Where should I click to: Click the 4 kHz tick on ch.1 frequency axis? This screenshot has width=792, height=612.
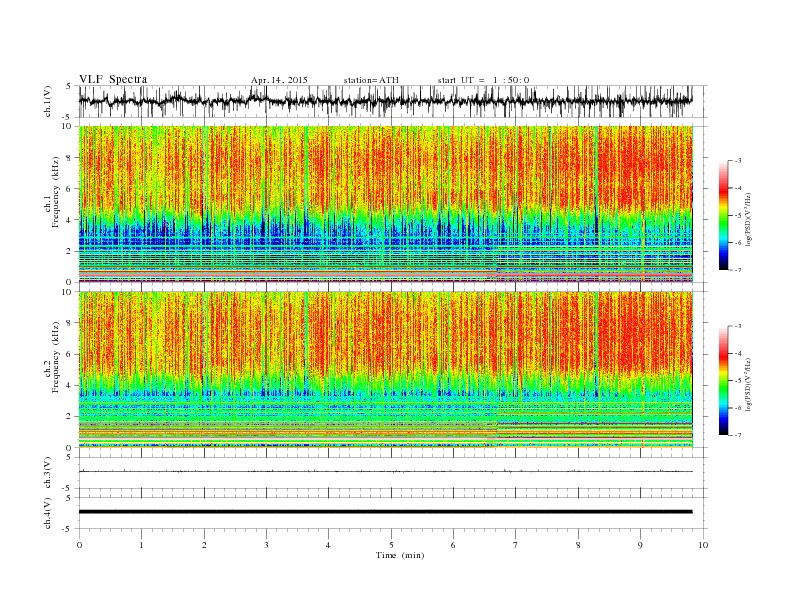pyautogui.click(x=70, y=220)
